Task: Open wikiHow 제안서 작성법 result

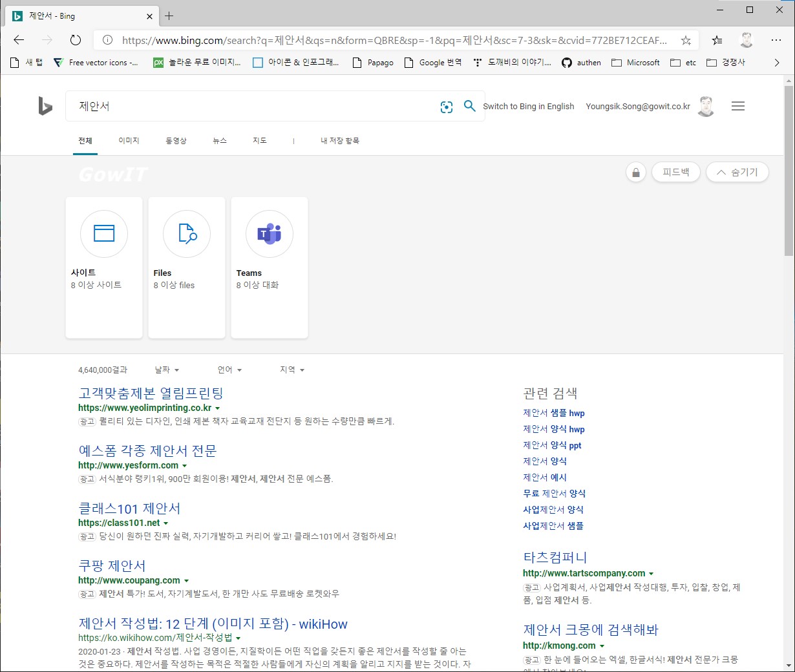Action: coord(213,624)
